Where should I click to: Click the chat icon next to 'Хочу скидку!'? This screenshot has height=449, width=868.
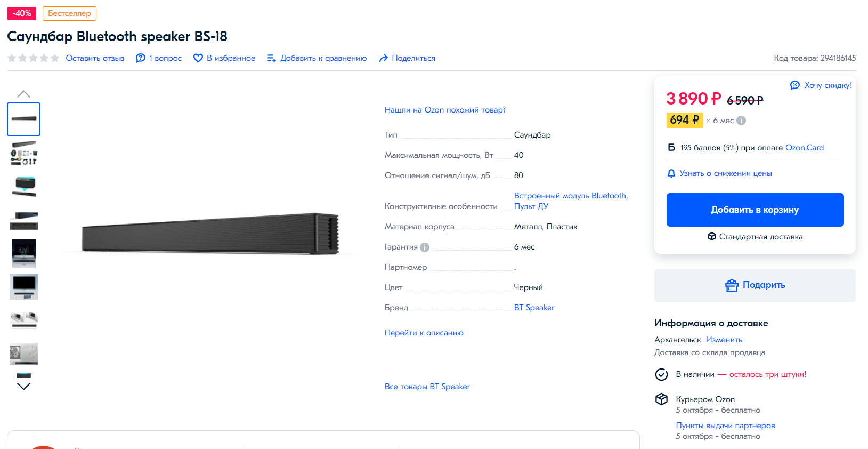(795, 85)
